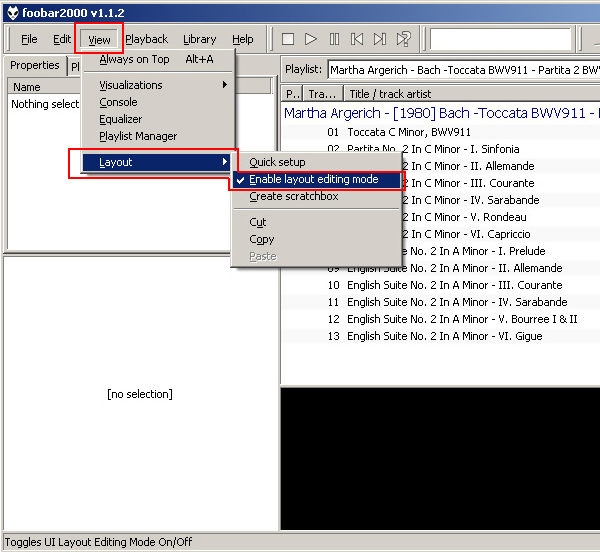Click the Martha Argerich album group header

441,113
